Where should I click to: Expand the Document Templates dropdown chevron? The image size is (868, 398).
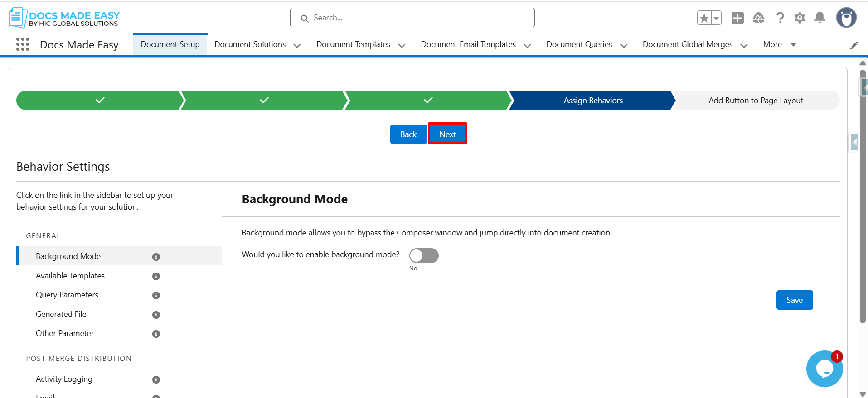402,45
